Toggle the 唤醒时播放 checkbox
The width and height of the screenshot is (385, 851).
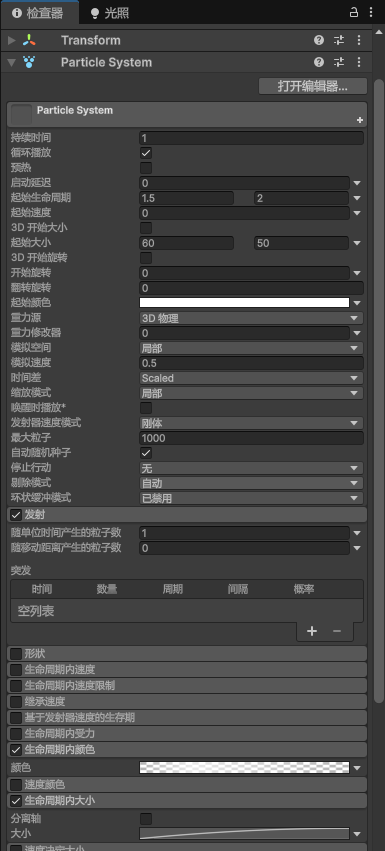[146, 408]
